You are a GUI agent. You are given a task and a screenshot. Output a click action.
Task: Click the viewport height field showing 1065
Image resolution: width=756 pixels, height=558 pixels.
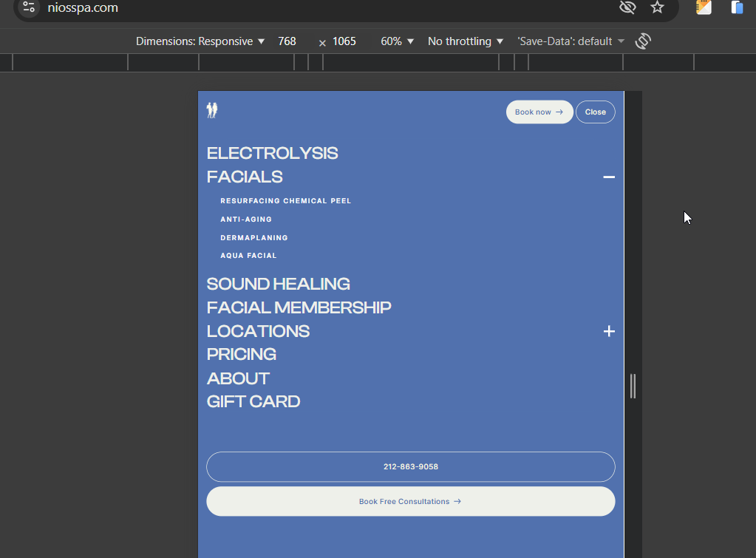(344, 41)
